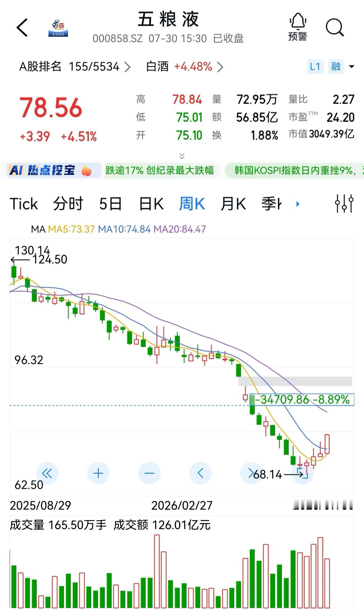
Task: Tap the 融 margin trading badge
Action: pyautogui.click(x=336, y=66)
